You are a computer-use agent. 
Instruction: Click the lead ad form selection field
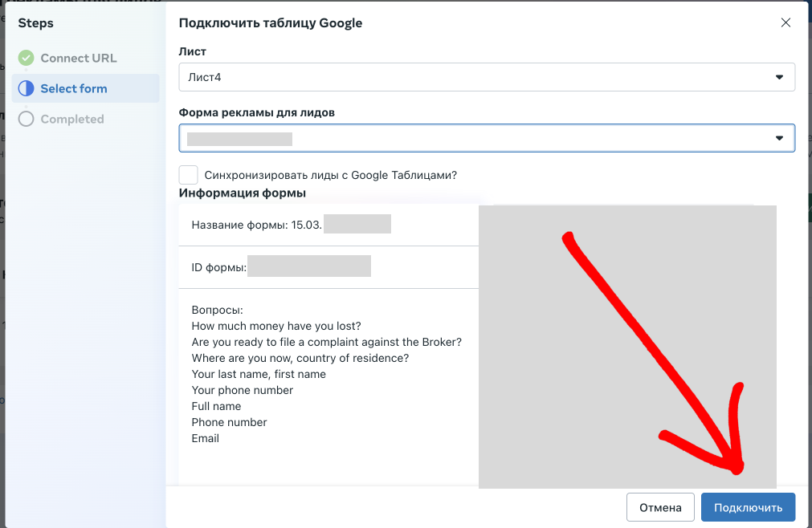(x=487, y=138)
